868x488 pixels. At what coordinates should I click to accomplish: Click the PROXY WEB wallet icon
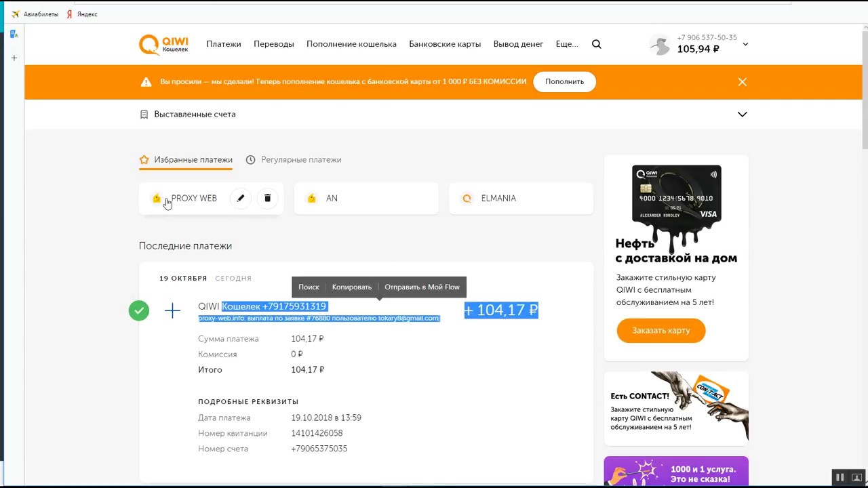[157, 198]
